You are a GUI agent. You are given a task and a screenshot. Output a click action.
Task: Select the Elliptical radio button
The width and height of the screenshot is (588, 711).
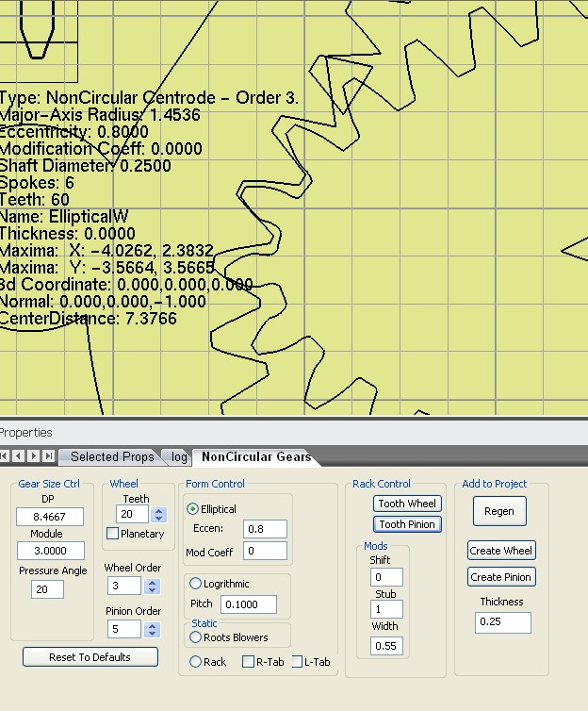click(193, 509)
